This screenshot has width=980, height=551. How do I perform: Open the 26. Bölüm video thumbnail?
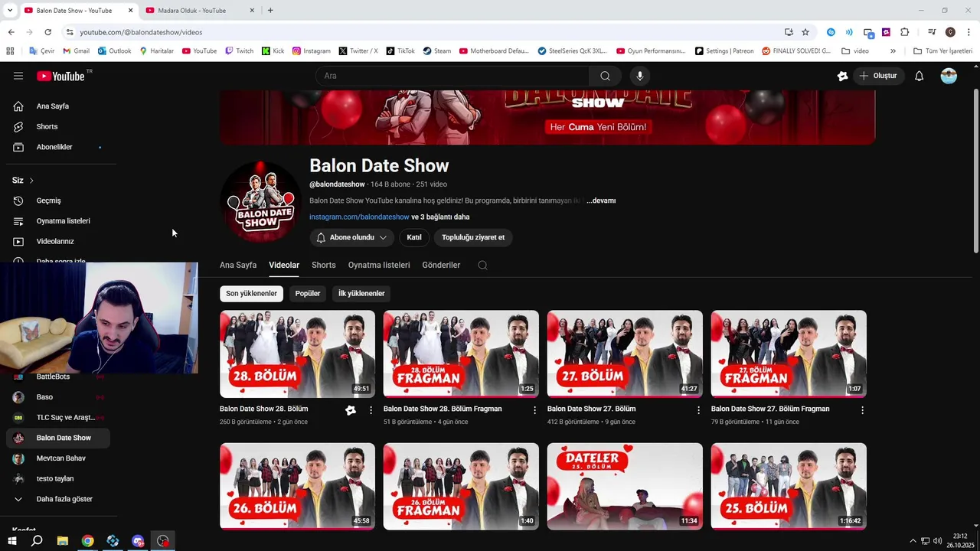coord(297,487)
